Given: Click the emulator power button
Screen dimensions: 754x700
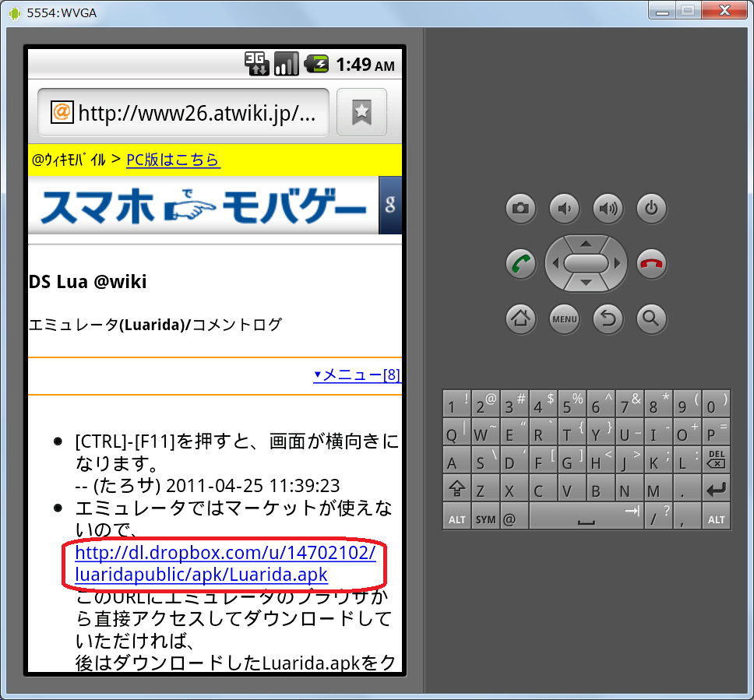Looking at the screenshot, I should 652,209.
